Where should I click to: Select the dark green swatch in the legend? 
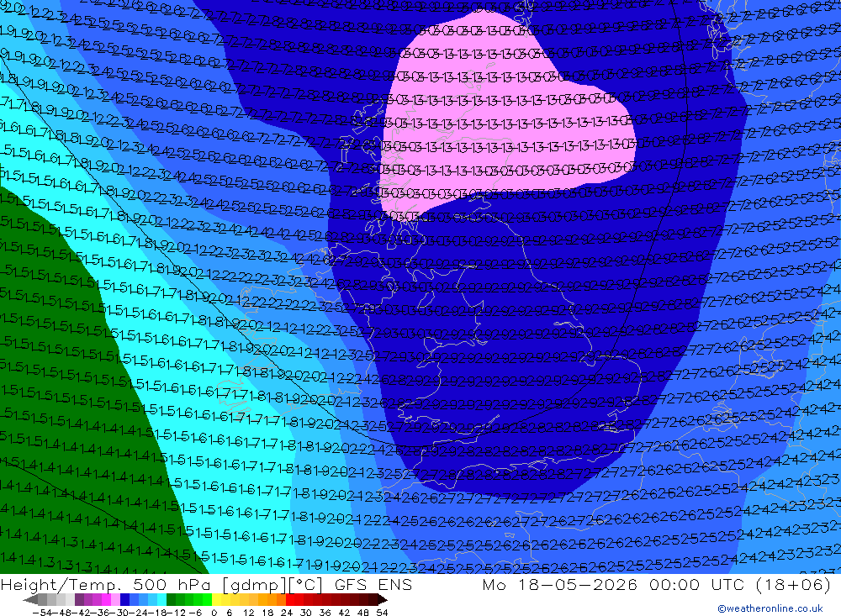click(x=171, y=599)
